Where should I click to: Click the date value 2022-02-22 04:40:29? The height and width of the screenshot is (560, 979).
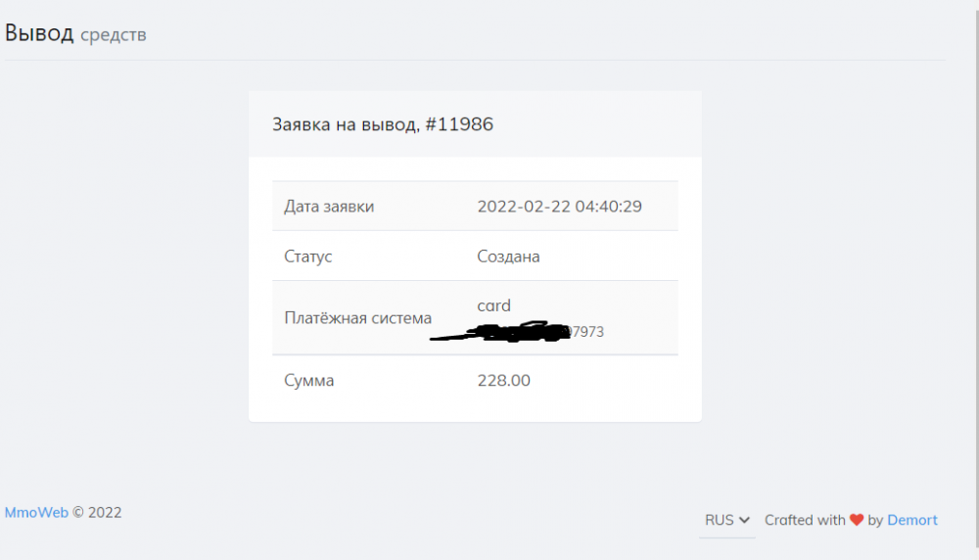tap(559, 207)
